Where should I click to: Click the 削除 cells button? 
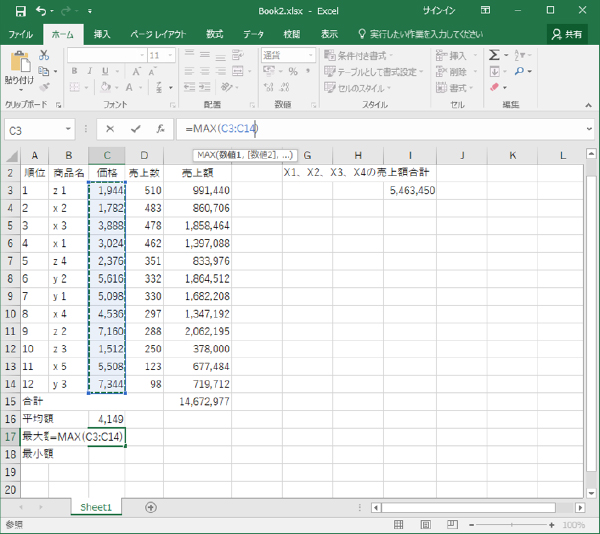pos(457,72)
